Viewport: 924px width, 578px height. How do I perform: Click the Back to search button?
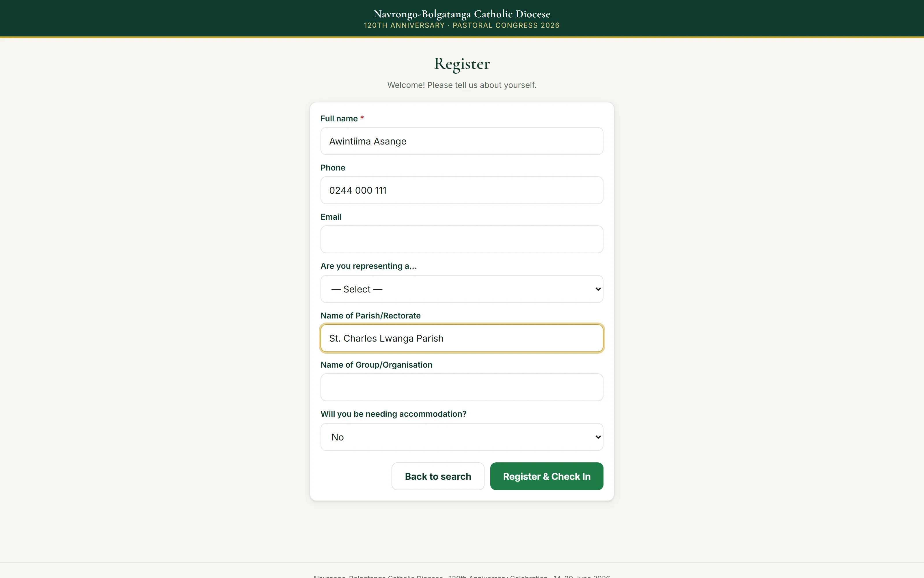tap(438, 476)
